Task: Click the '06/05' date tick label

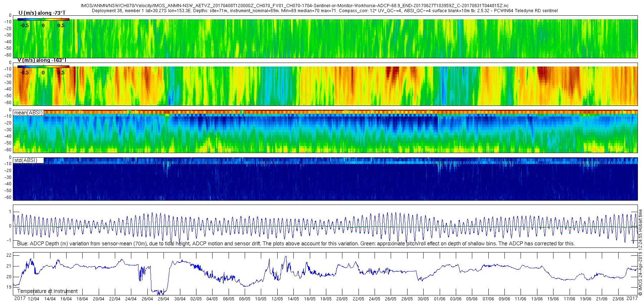Action: click(229, 299)
